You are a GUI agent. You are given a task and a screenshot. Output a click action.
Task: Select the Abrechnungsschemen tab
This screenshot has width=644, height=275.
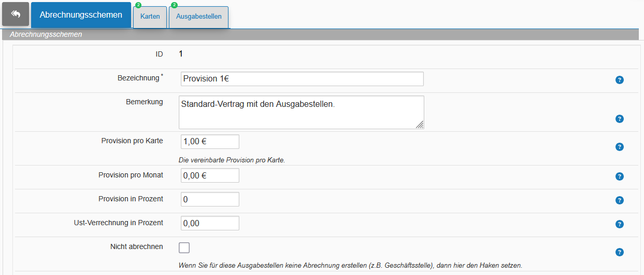click(x=81, y=15)
